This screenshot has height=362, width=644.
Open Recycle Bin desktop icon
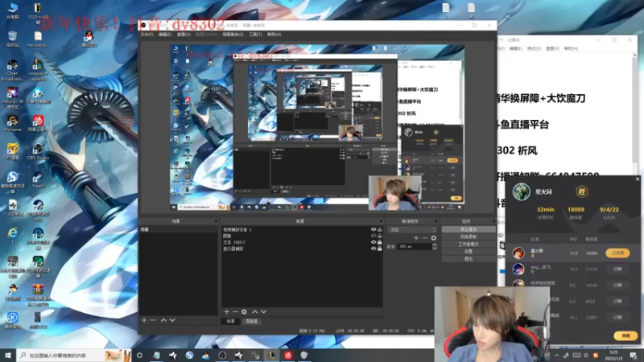pyautogui.click(x=12, y=39)
